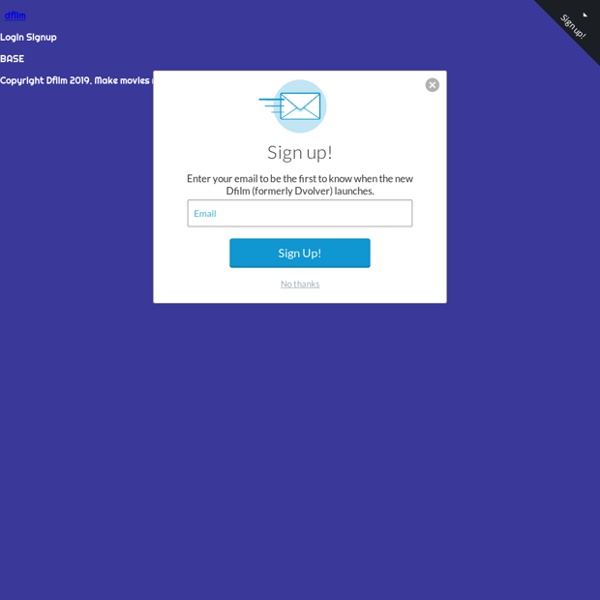Image resolution: width=600 pixels, height=600 pixels.
Task: Click the Login Signup text
Action: (x=28, y=38)
